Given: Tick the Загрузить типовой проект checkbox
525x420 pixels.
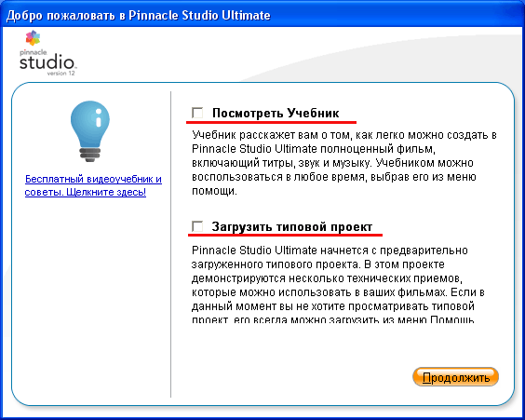Looking at the screenshot, I should tap(197, 226).
